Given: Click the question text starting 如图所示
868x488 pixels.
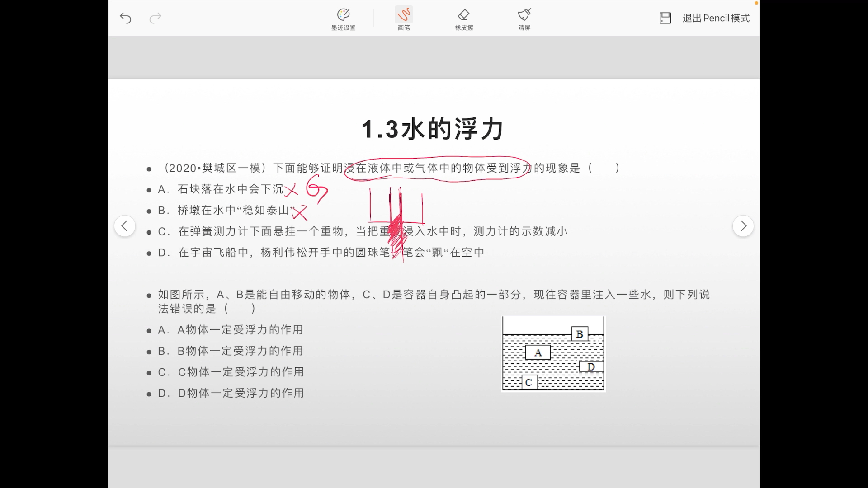Looking at the screenshot, I should coord(434,301).
